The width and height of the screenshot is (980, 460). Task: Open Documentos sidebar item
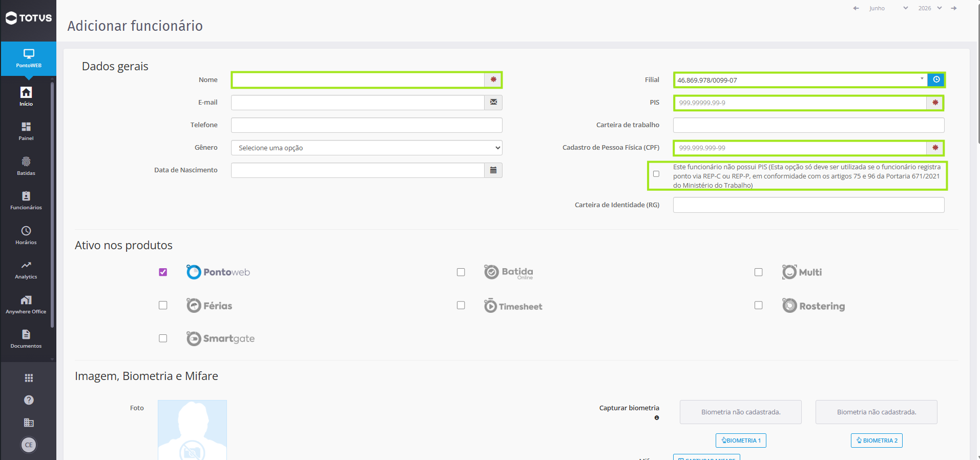(26, 339)
